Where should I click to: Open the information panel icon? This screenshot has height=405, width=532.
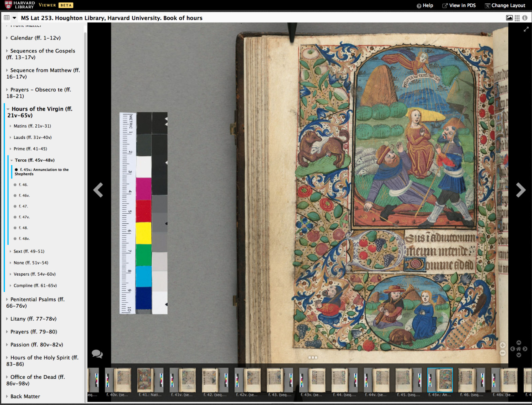(525, 18)
